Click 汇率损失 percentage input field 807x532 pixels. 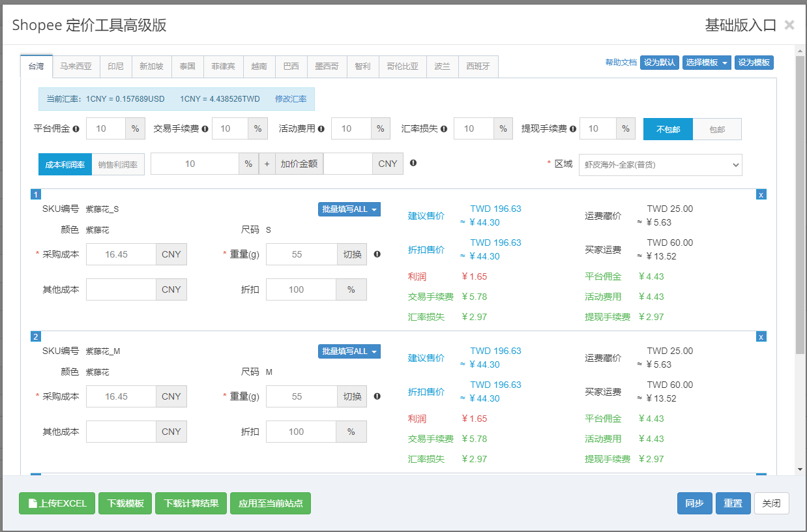pyautogui.click(x=474, y=129)
